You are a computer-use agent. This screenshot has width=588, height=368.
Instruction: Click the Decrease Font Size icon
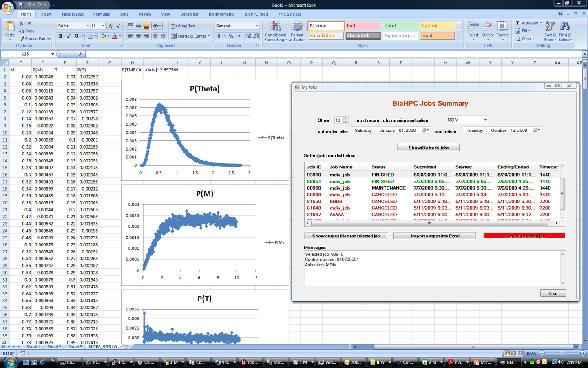118,26
